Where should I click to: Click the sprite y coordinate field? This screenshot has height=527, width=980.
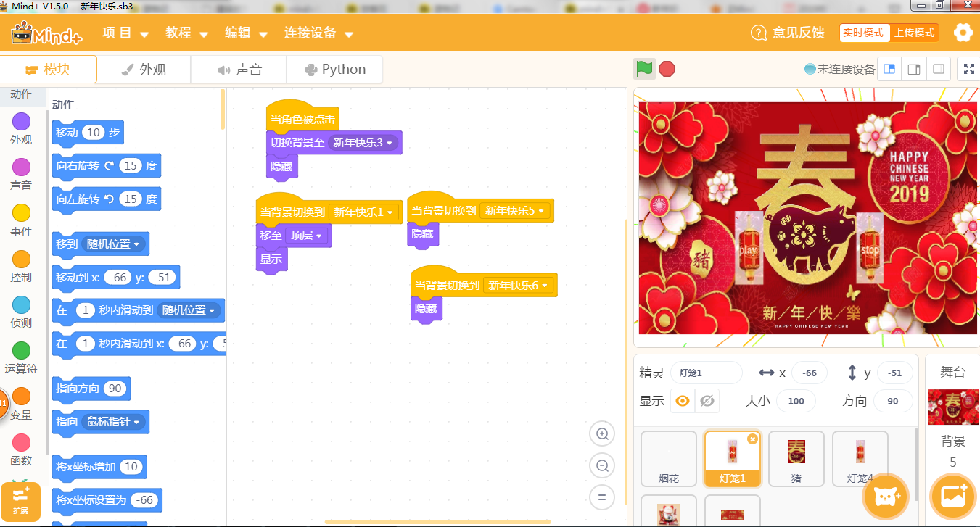(895, 373)
